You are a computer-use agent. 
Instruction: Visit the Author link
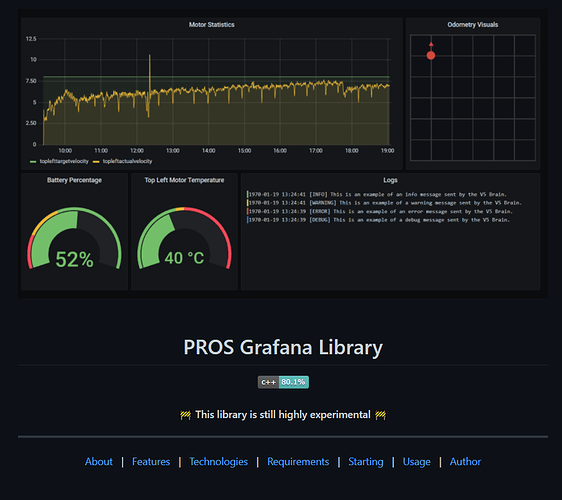tap(465, 461)
